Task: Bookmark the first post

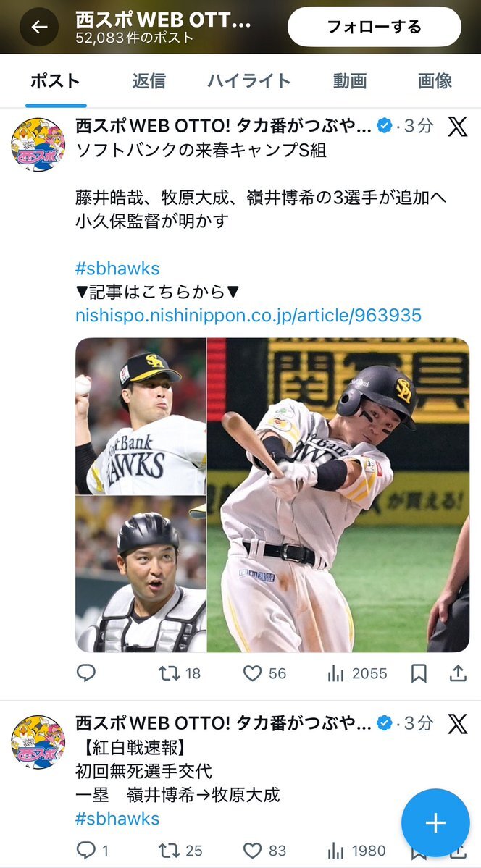Action: 419,673
